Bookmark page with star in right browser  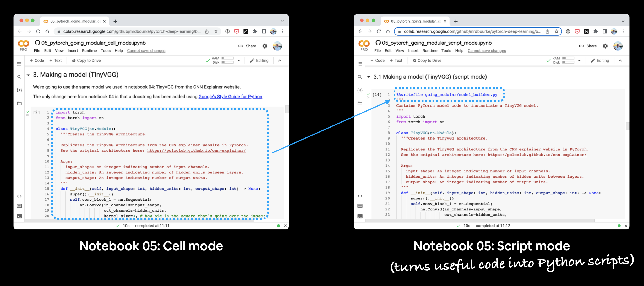tap(556, 31)
